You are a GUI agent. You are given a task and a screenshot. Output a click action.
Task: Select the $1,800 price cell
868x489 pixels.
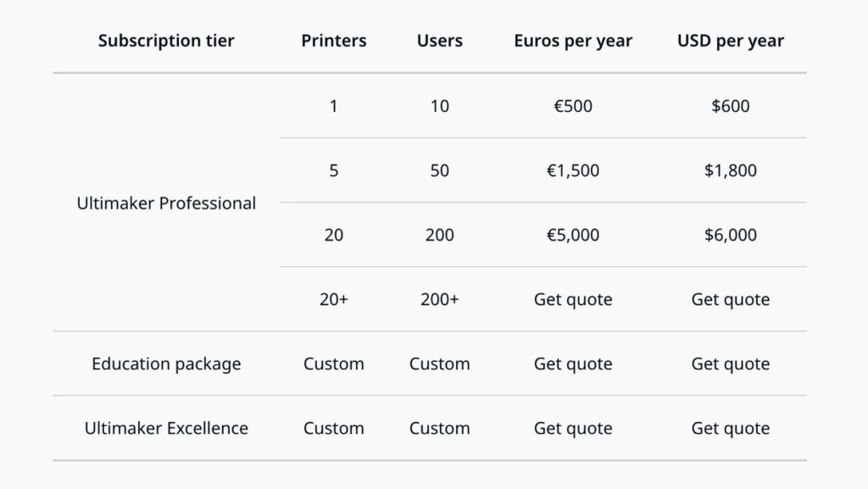pos(730,170)
